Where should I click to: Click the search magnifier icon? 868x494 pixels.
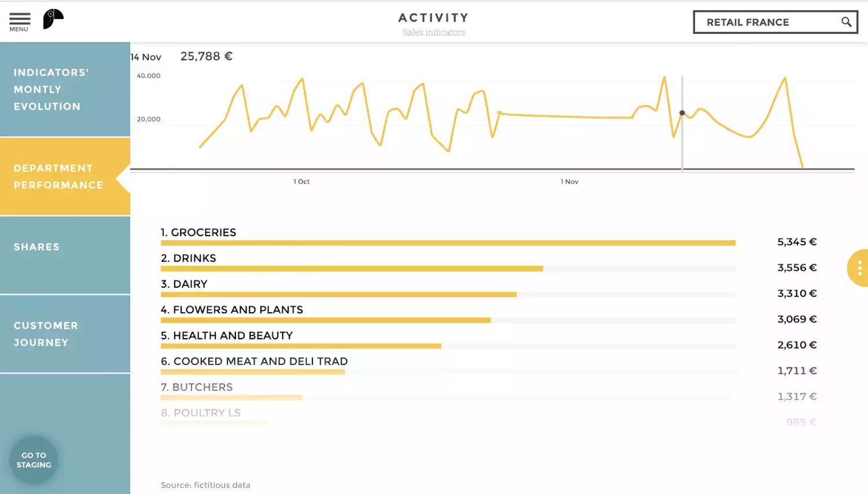pyautogui.click(x=846, y=22)
